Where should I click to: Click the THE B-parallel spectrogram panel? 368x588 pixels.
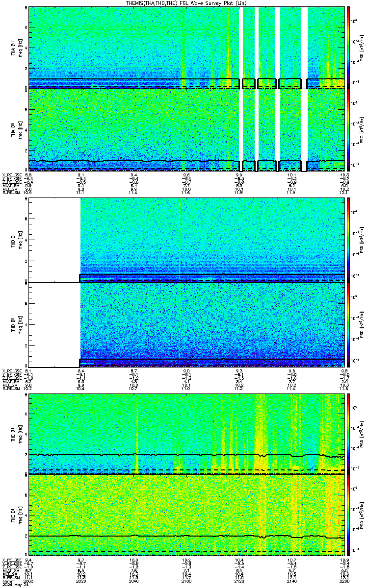pos(186,516)
